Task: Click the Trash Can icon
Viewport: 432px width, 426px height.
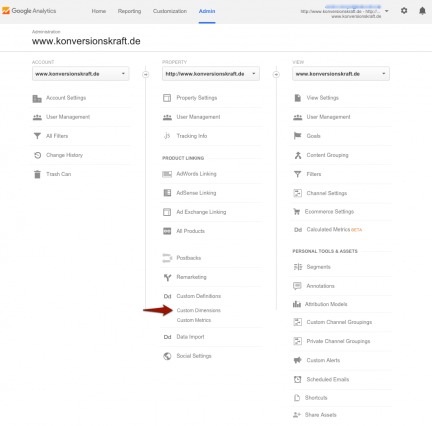Action: click(x=37, y=174)
